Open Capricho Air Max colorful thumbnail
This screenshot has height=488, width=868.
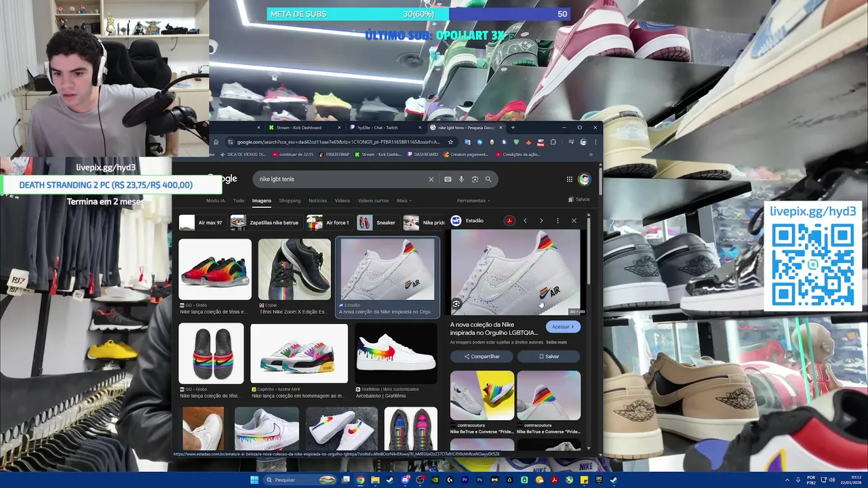click(299, 354)
